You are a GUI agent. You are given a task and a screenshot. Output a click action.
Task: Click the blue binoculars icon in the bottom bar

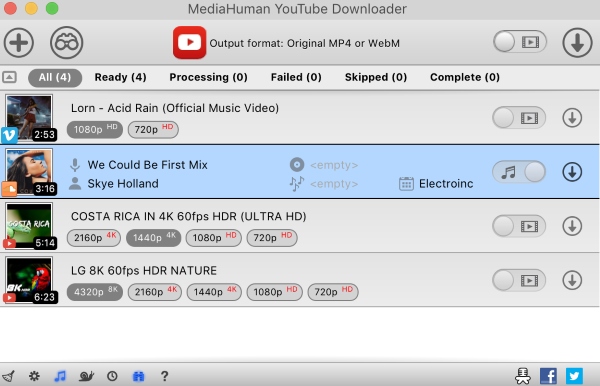coord(138,376)
